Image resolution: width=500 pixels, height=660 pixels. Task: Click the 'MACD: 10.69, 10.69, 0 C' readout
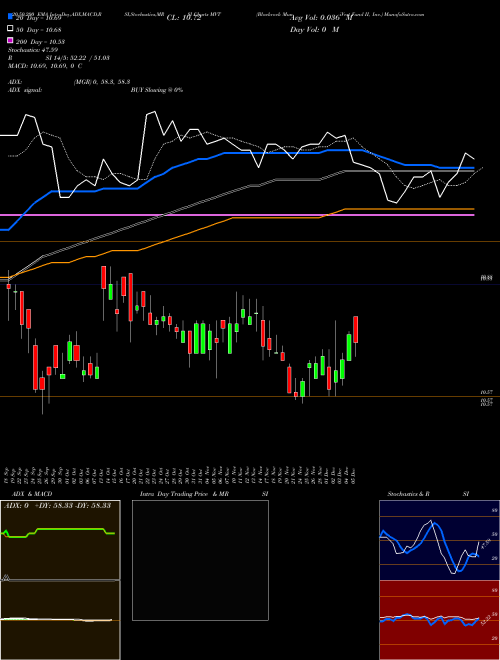tap(45, 66)
